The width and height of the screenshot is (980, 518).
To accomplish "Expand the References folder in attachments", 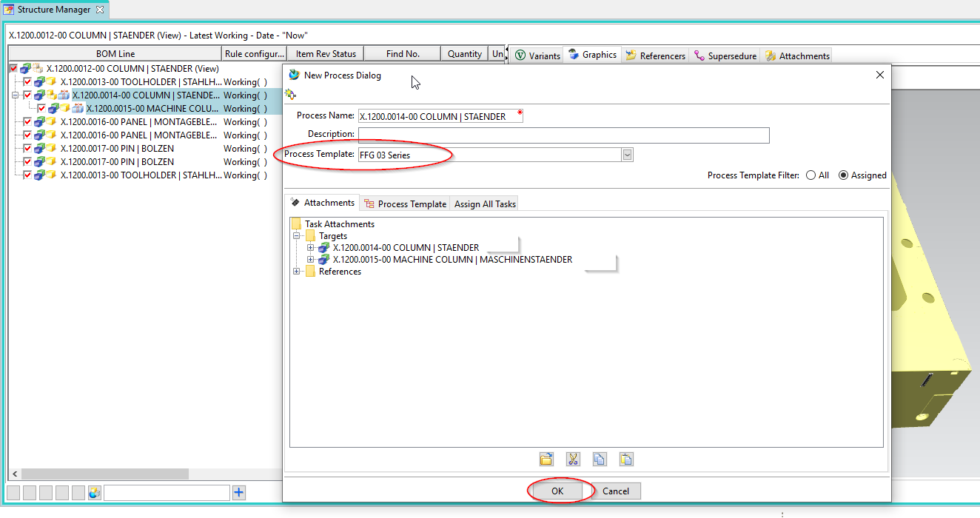I will tap(297, 272).
